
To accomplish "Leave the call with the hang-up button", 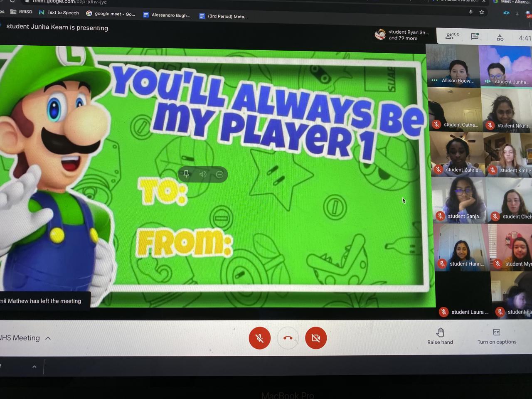I will 288,338.
